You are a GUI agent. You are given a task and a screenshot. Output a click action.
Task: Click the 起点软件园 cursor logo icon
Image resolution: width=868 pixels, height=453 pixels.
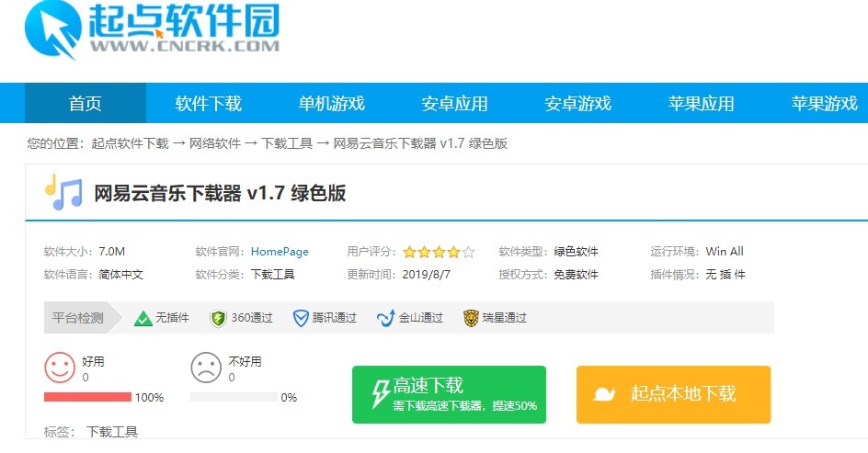pyautogui.click(x=53, y=30)
